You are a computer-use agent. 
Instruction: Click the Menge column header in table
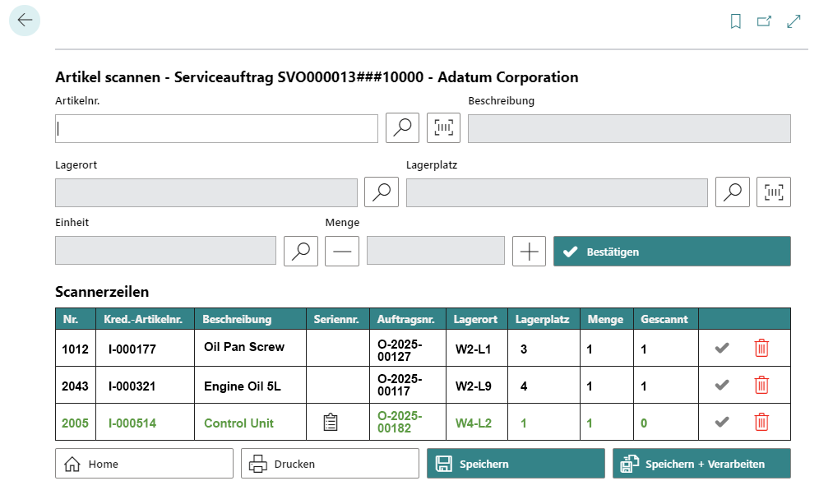point(605,319)
